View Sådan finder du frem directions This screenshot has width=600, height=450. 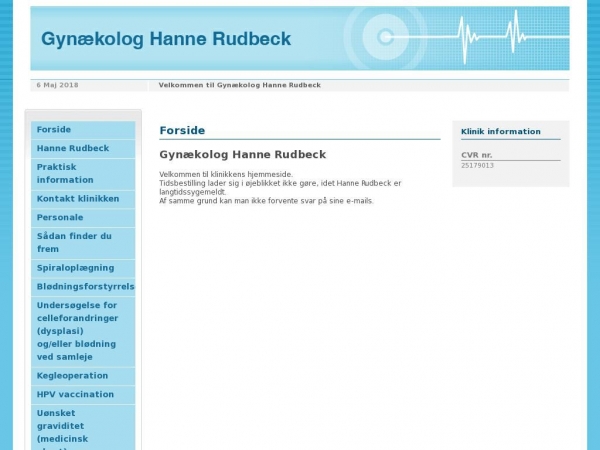(x=83, y=243)
